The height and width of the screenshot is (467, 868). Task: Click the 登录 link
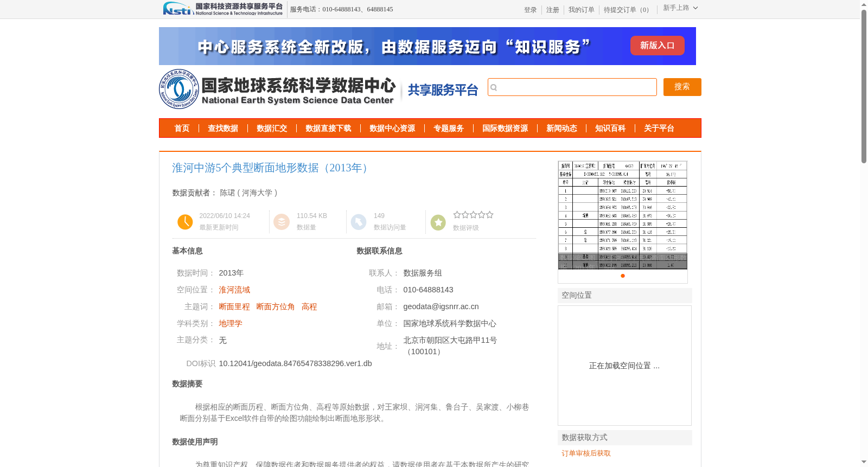(x=531, y=10)
